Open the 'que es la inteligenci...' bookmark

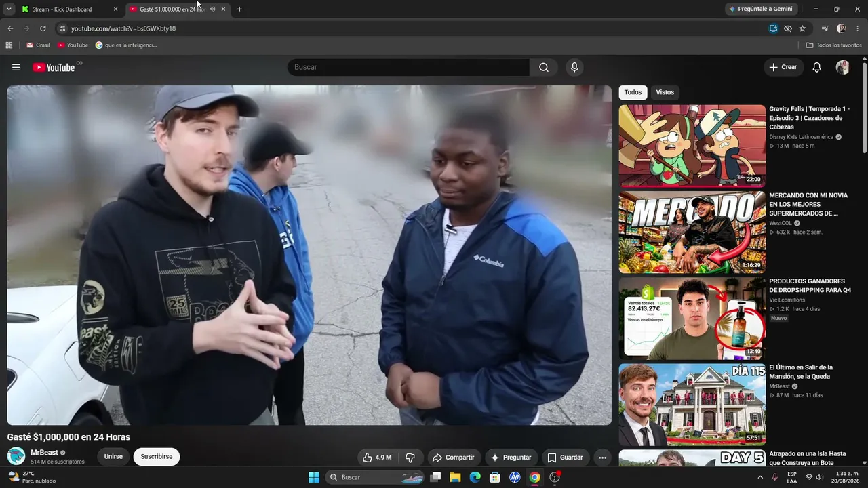(126, 45)
